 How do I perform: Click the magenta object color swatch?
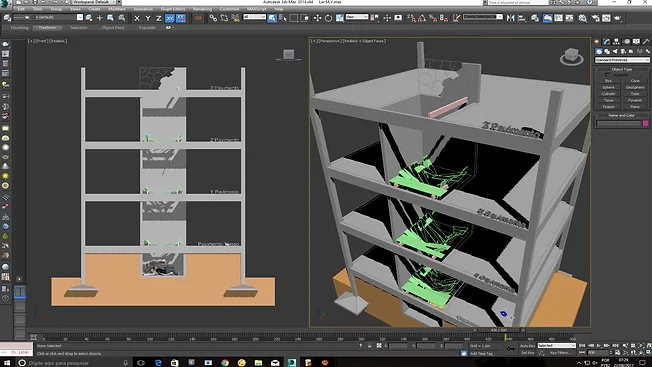pos(645,123)
